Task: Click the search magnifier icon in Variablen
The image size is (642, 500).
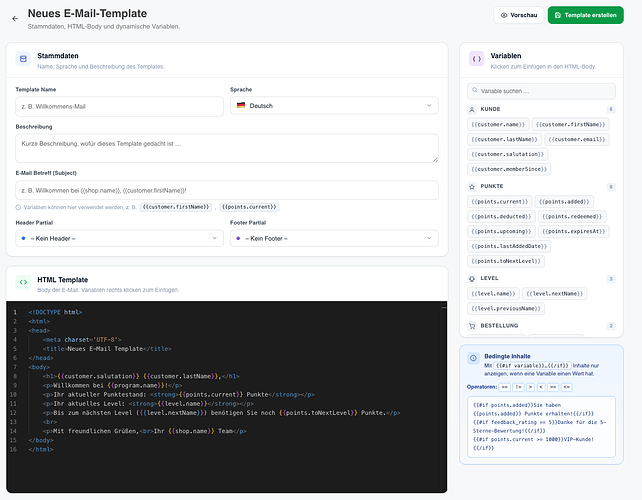Action: [475, 90]
